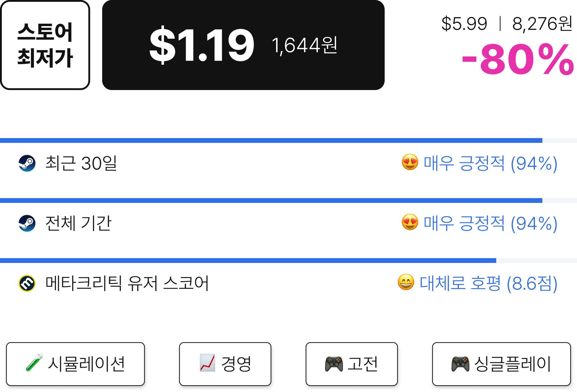Click the Metacritic user score progress bar

click(288, 261)
